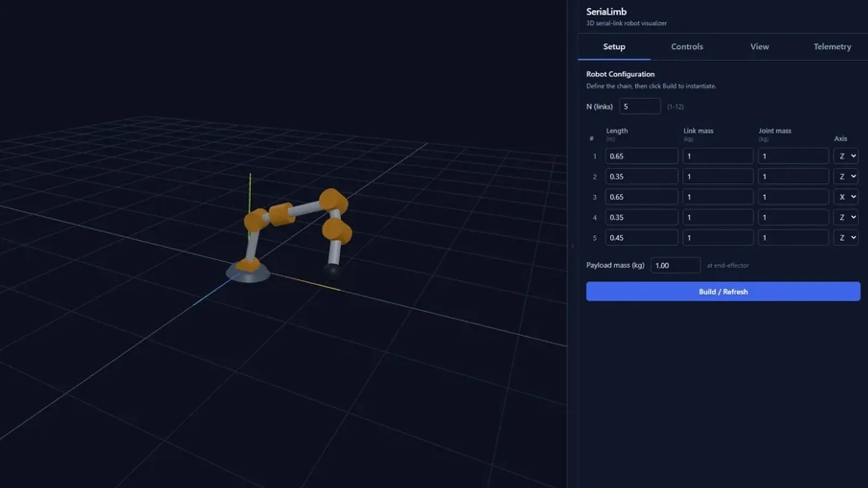Open the Controls tab
This screenshot has height=488, width=868.
tap(687, 47)
